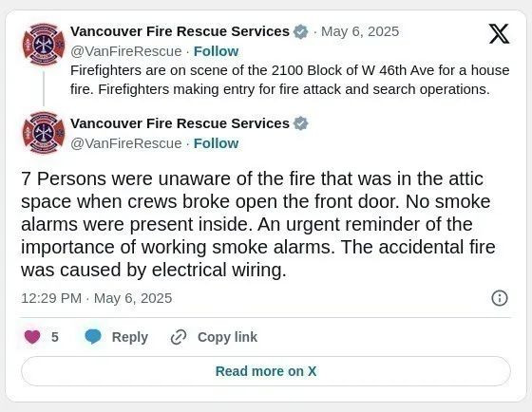Click the like count number 5
Screen dimensions: 532x412
pos(55,337)
